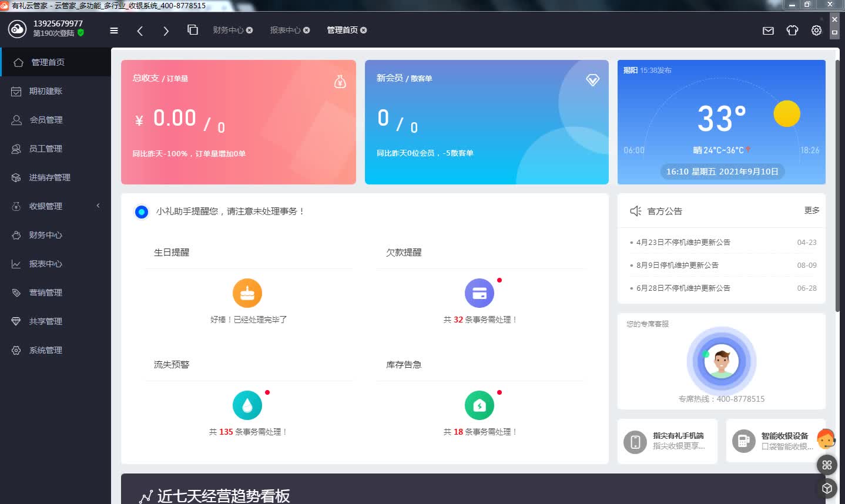
Task: Close the 管理首页 tab
Action: [363, 30]
